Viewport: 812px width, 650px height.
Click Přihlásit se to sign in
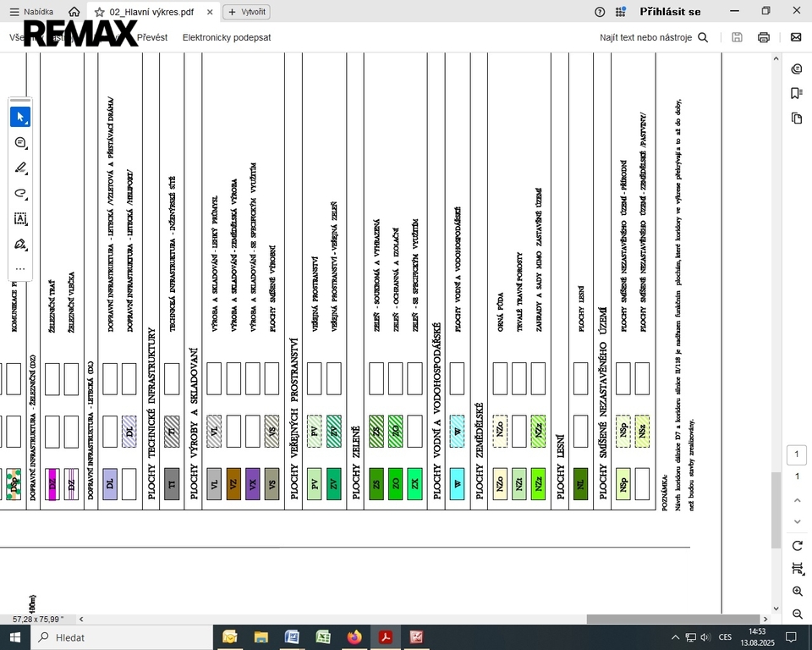[670, 12]
